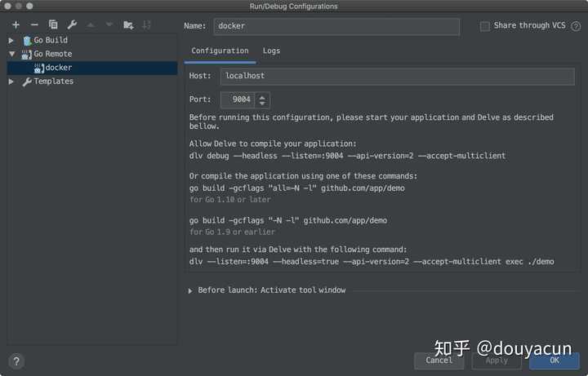This screenshot has width=588, height=376.
Task: Select Go Build in the tree
Action: tap(51, 40)
